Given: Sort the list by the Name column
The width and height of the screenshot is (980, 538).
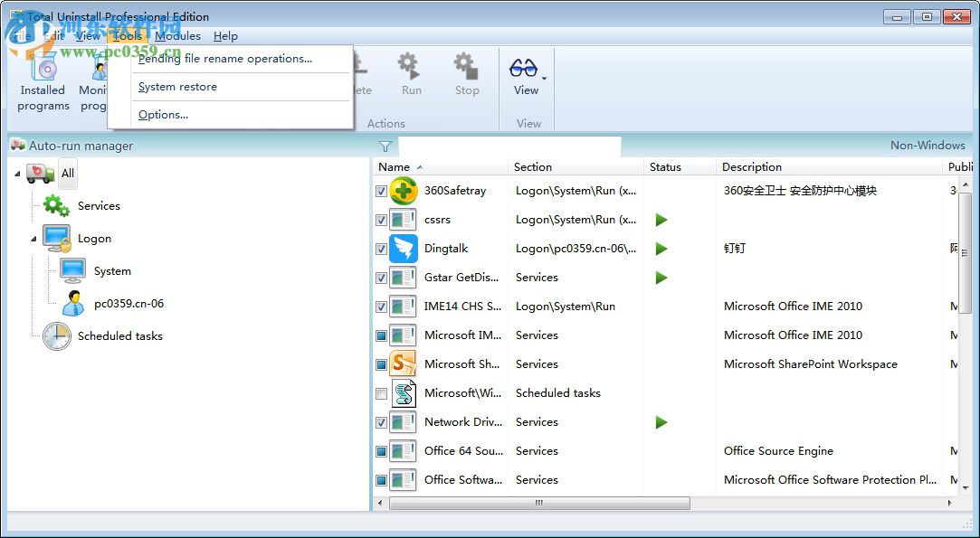Looking at the screenshot, I should tap(397, 166).
